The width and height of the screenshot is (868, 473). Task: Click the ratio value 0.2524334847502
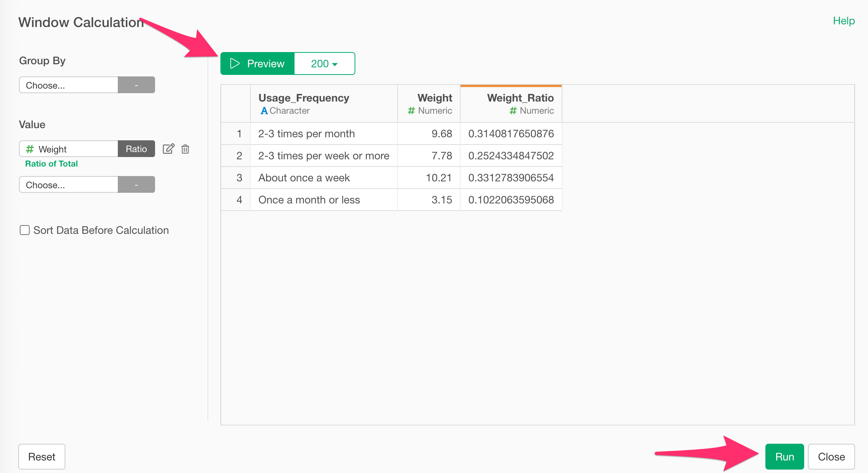511,156
